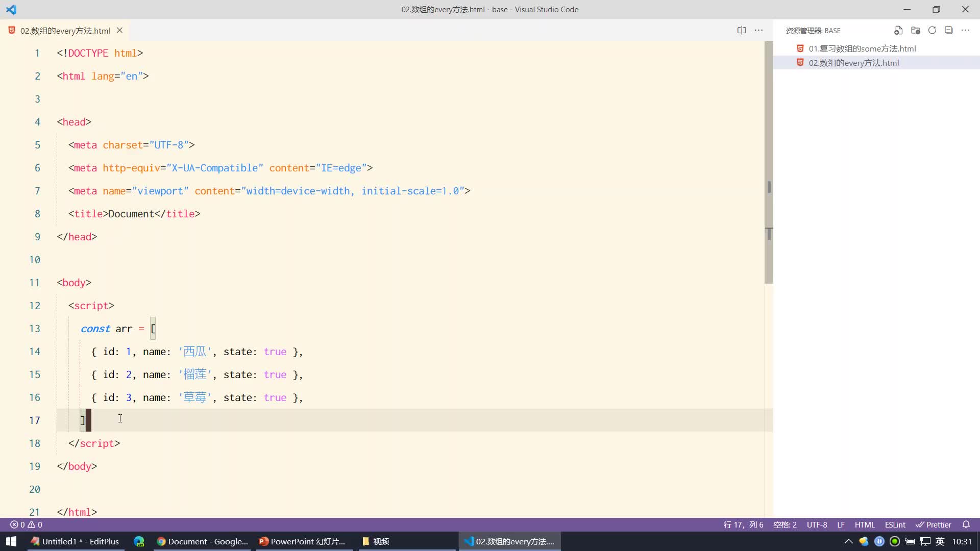Image resolution: width=980 pixels, height=551 pixels.
Task: Open 01.复习数组的some方法.html in explorer
Action: coord(876,48)
